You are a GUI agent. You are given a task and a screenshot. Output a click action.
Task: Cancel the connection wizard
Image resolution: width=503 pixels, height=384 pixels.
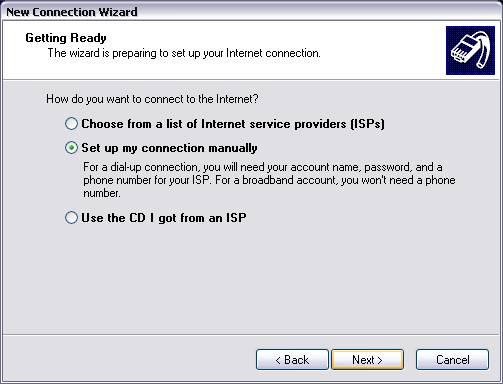click(x=452, y=360)
